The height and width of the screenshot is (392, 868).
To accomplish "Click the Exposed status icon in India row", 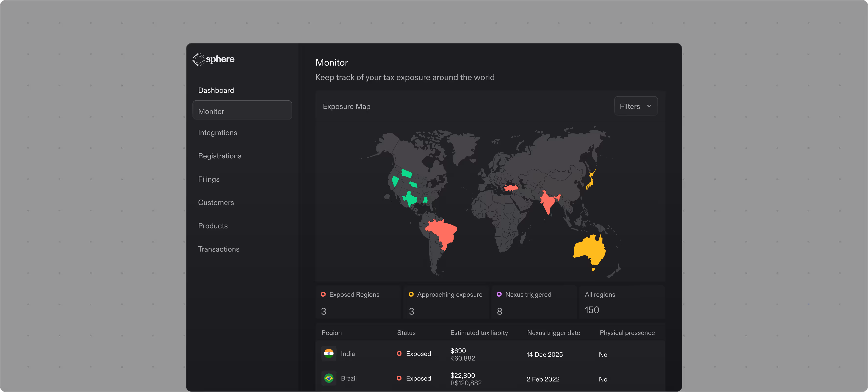I will (399, 354).
